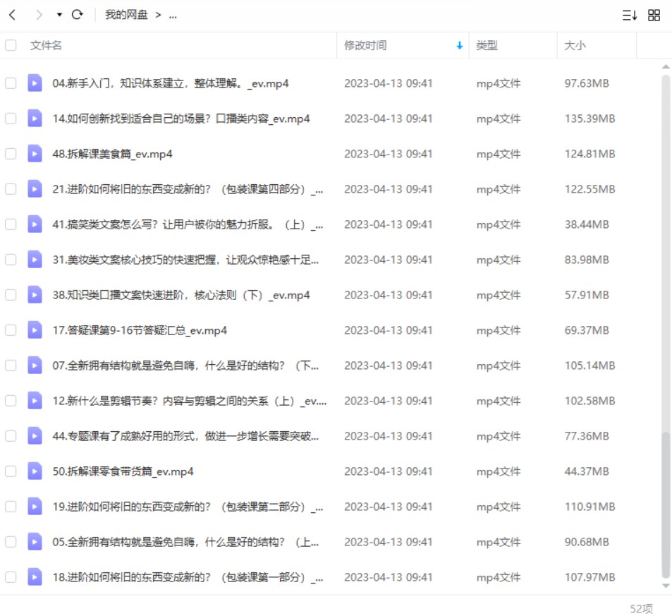The width and height of the screenshot is (672, 616).
Task: Select file name 04.新手入门，知识体系建立
Action: (x=171, y=83)
